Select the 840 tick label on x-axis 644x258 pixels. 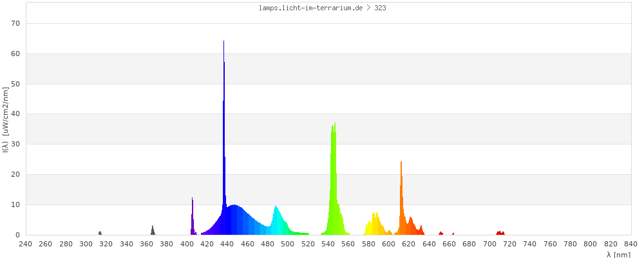(x=630, y=244)
